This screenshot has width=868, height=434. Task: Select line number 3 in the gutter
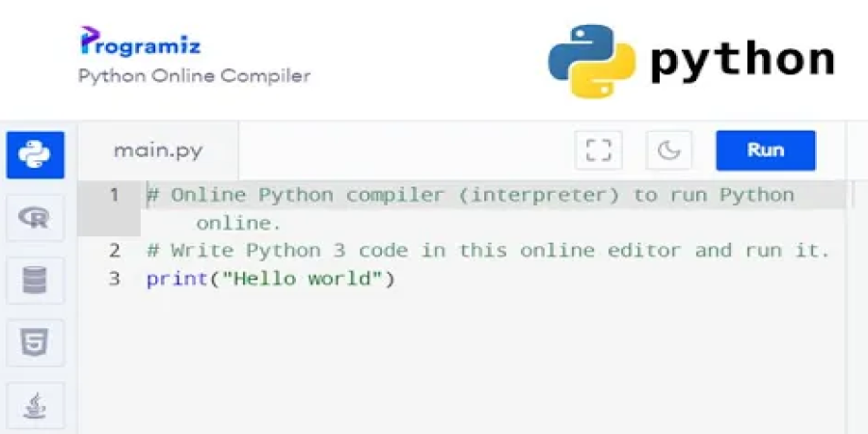click(x=114, y=279)
